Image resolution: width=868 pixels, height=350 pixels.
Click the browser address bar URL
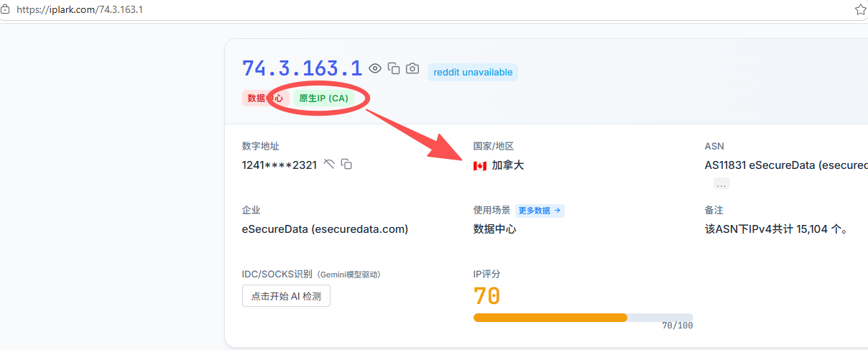(x=79, y=9)
